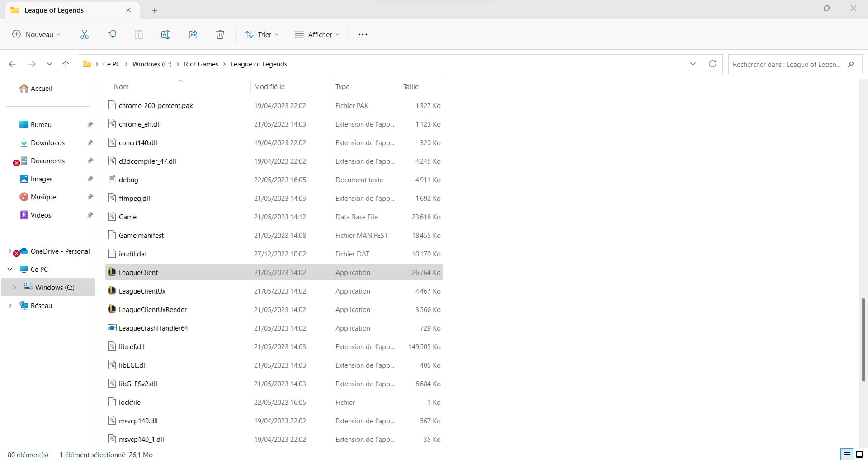868x460 pixels.
Task: Select the icudtl.dat file
Action: tap(274, 254)
